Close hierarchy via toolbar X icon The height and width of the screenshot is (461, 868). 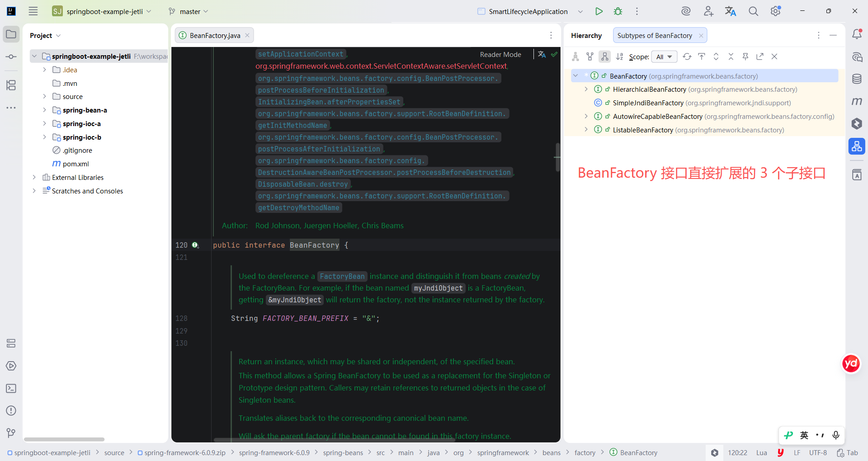tap(774, 56)
